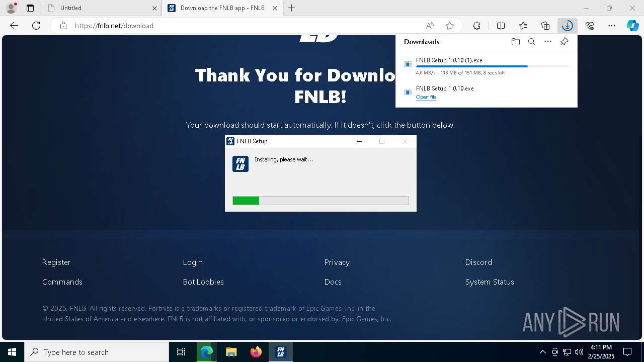Click the FNLB Setup title bar icon
The width and height of the screenshot is (644, 362).
pos(230,141)
